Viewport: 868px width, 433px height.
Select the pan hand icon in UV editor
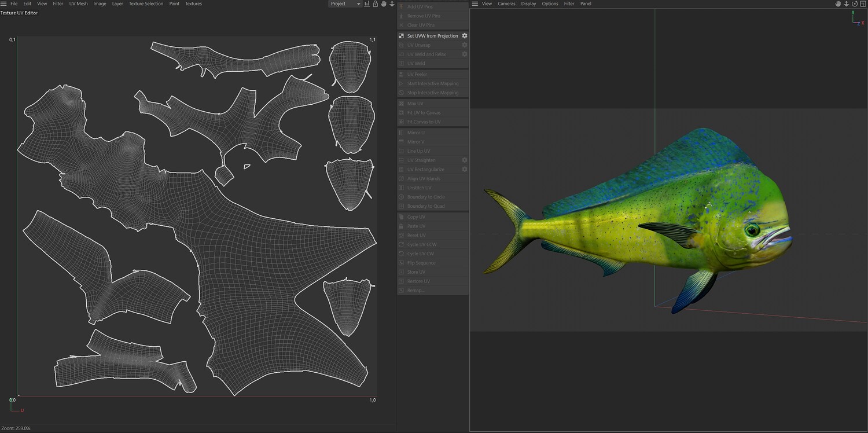[x=383, y=4]
